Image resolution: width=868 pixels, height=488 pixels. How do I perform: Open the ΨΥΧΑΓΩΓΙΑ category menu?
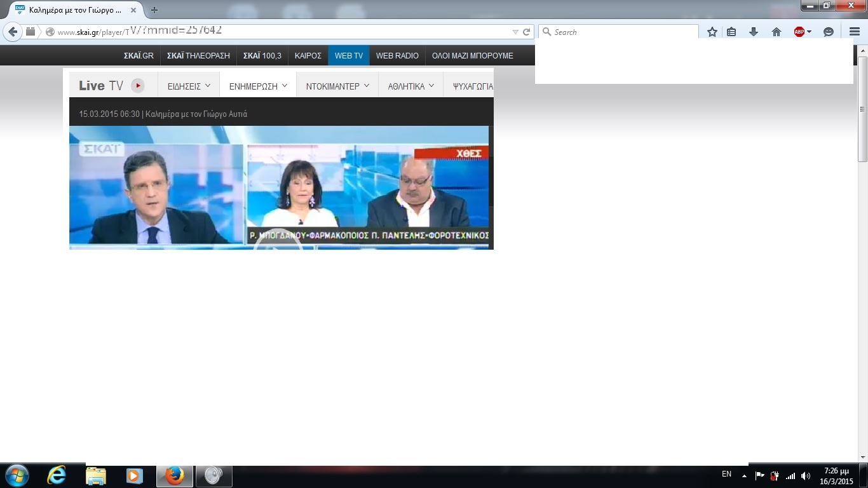pos(472,86)
